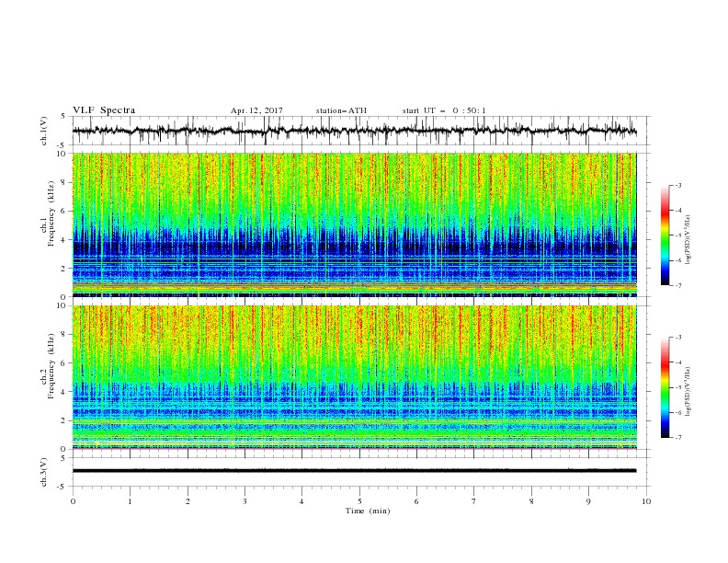Viewport: 728px width, 563px height.
Task: Click time axis tick label "5"
Action: tap(359, 501)
